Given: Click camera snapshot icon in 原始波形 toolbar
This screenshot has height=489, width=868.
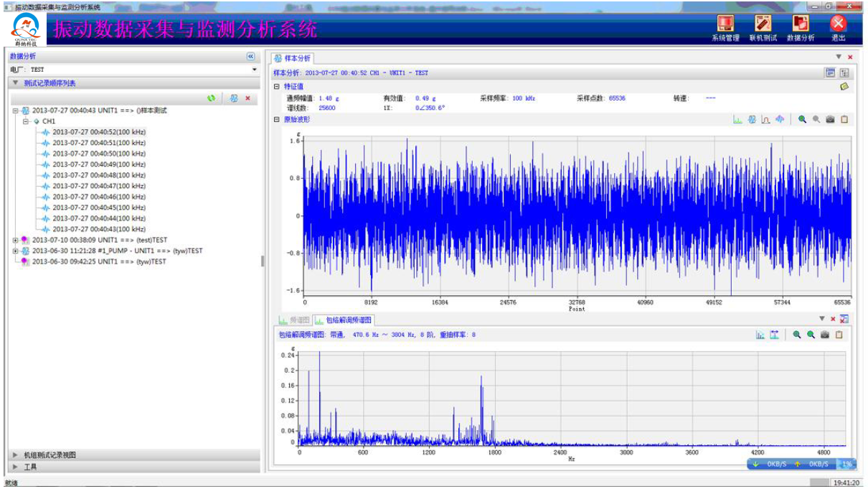Looking at the screenshot, I should point(830,120).
